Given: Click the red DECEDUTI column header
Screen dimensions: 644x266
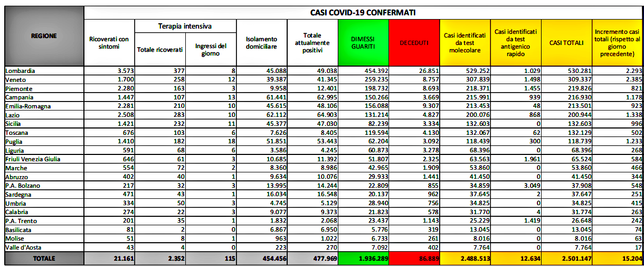Looking at the screenshot, I should click(x=413, y=43).
